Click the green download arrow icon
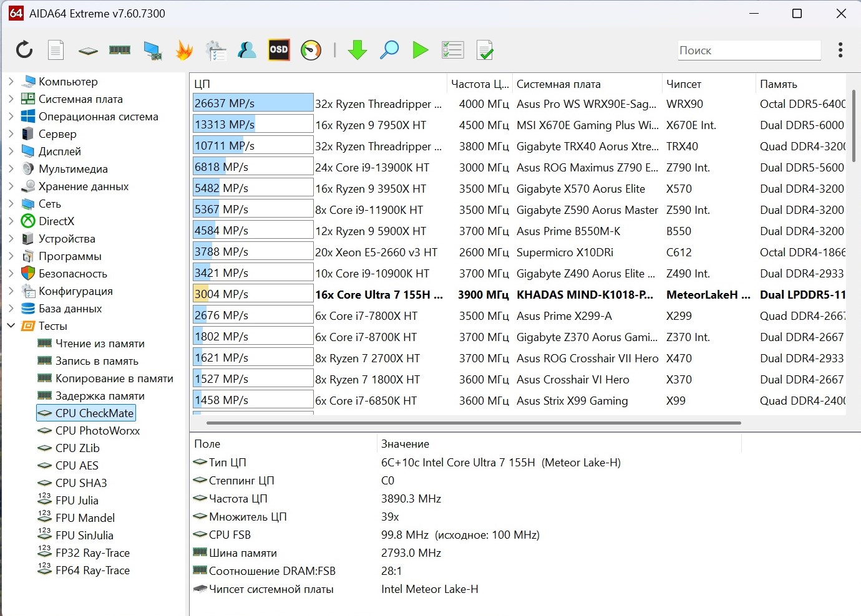 pyautogui.click(x=358, y=50)
